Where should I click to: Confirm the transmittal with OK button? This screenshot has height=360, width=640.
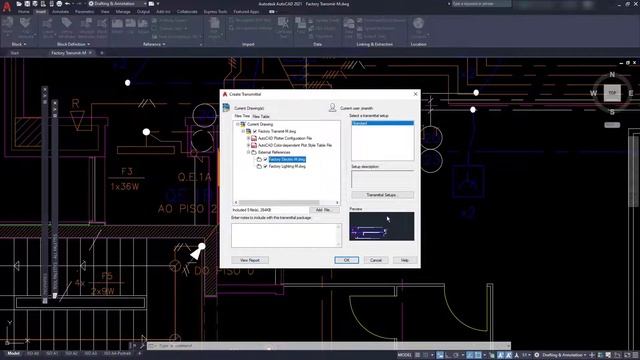pos(347,260)
